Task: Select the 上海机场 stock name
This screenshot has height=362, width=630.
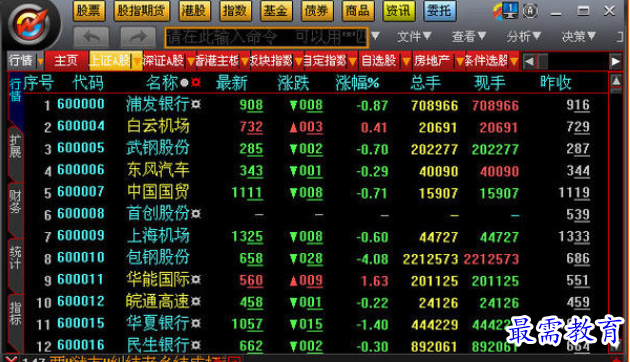Action: 158,235
